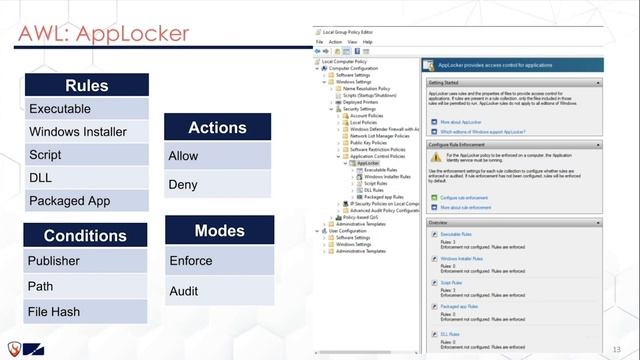This screenshot has width=640, height=360.
Task: Open Which editions of Windows support AppLocker link
Action: tap(483, 132)
